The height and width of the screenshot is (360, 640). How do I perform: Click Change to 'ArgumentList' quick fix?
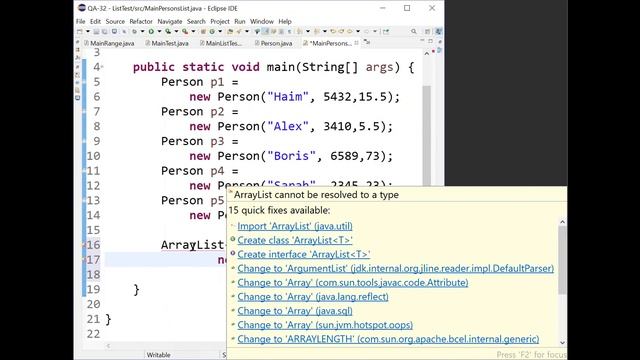pyautogui.click(x=396, y=269)
